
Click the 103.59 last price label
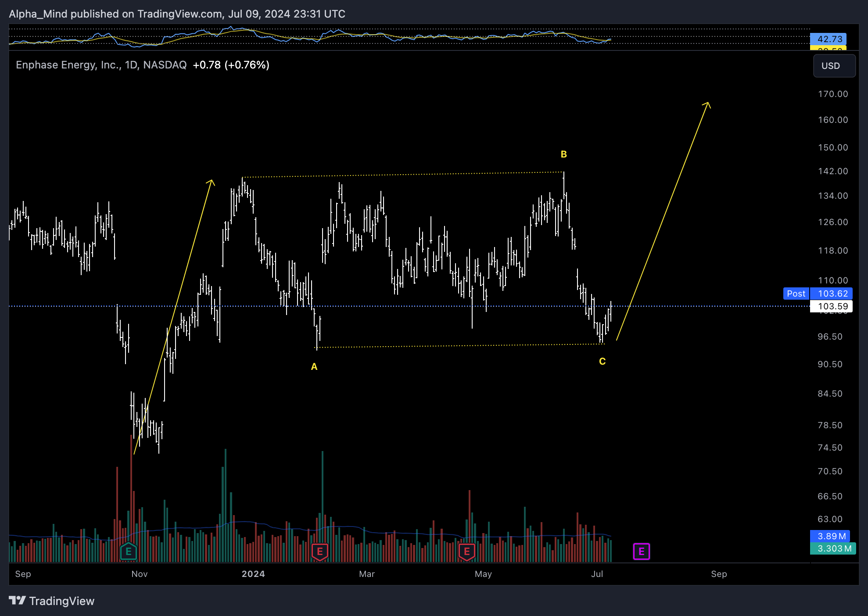831,306
